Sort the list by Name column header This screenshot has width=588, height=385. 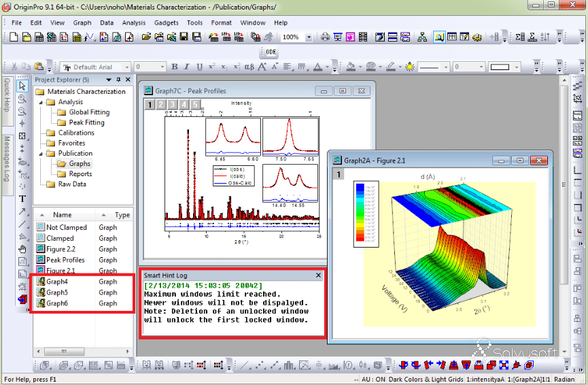tap(63, 215)
